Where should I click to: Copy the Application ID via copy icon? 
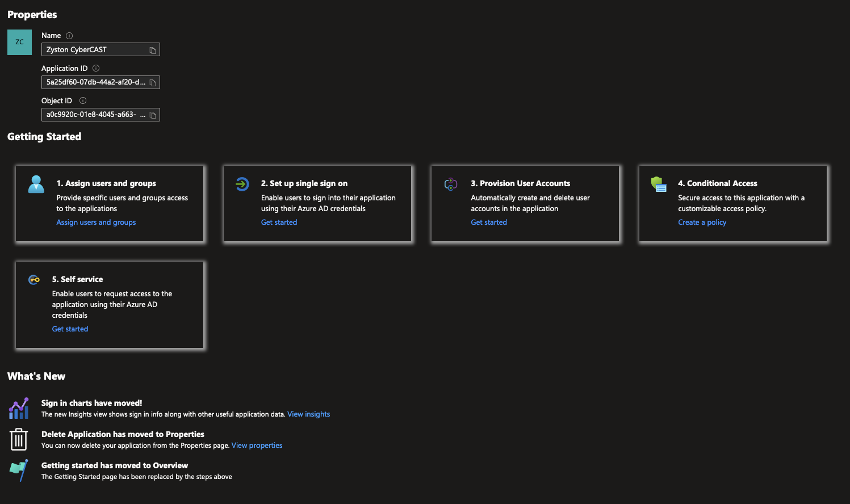(x=152, y=82)
